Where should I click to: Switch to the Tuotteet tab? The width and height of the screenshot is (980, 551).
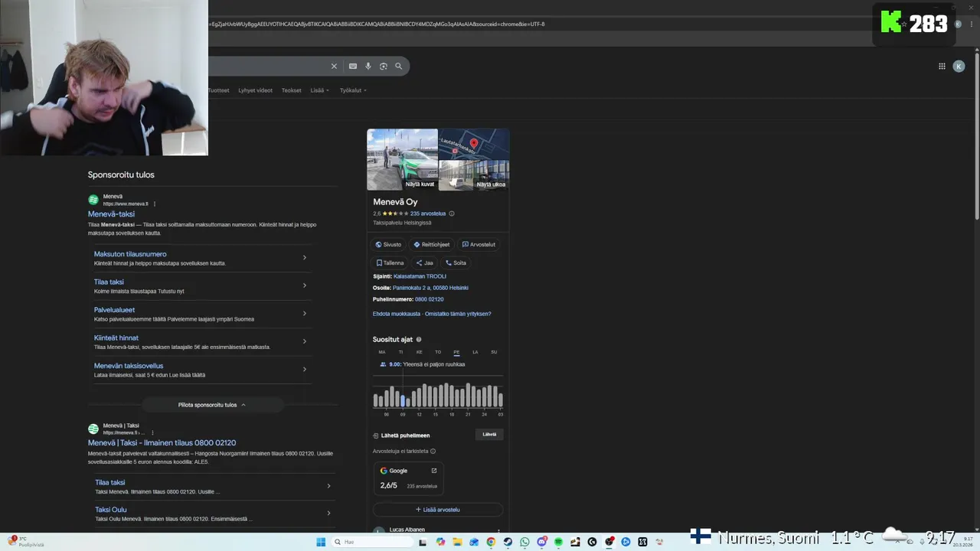[x=218, y=90]
